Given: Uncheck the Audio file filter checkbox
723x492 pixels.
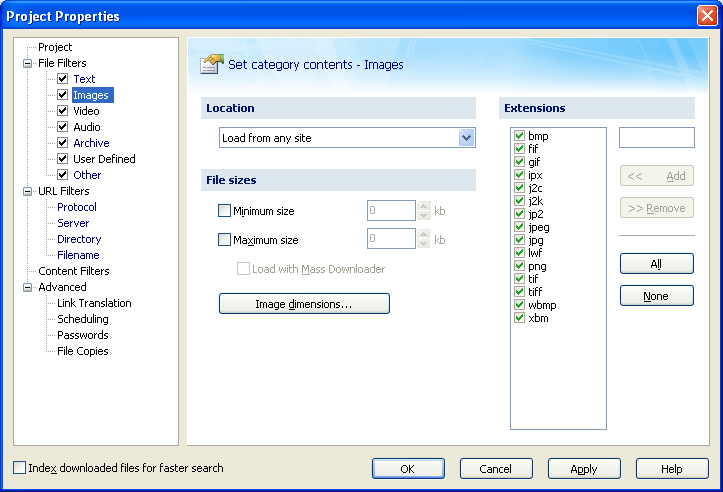Looking at the screenshot, I should tap(63, 127).
